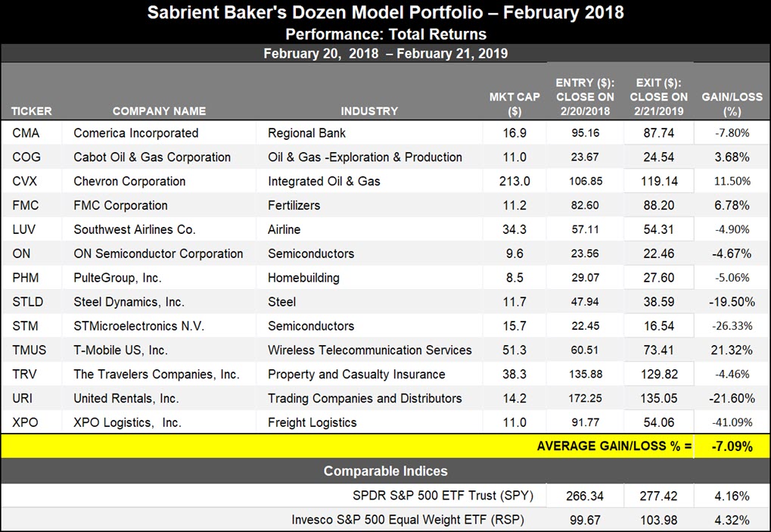Select PulteGroup's exit price 27.60
Viewport: 771px width, 532px height.
(659, 277)
